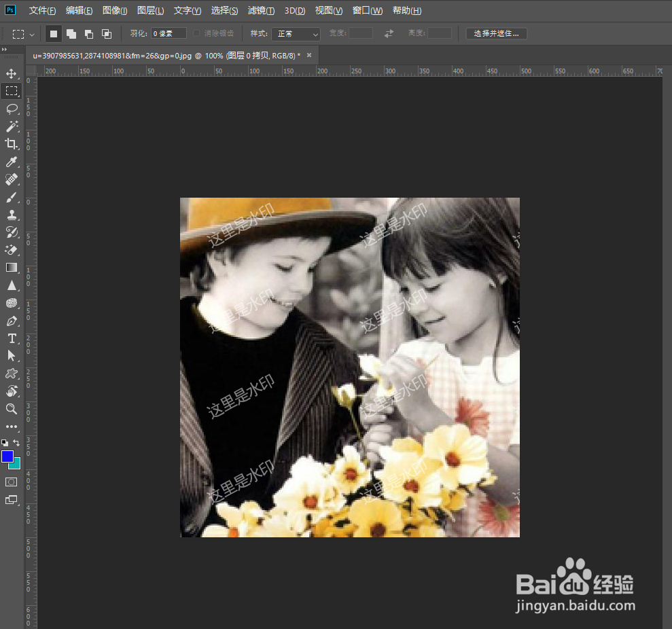Change the screen mode
The image size is (672, 629).
12,500
